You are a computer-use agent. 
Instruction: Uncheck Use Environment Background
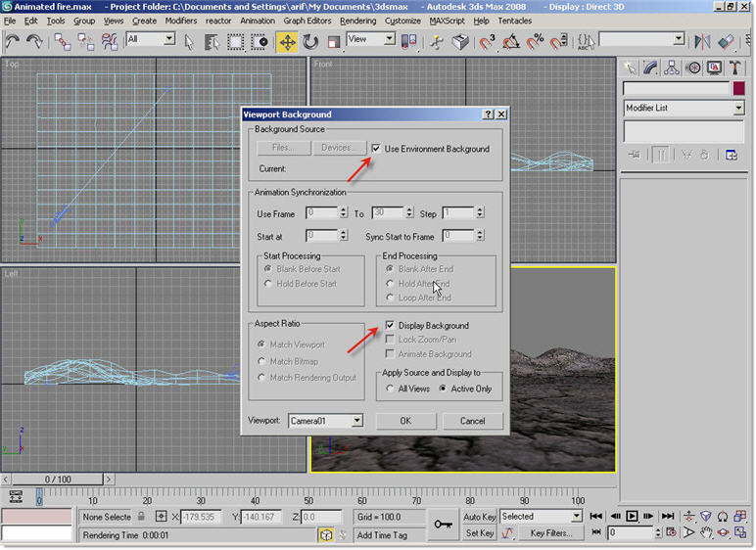pyautogui.click(x=376, y=149)
